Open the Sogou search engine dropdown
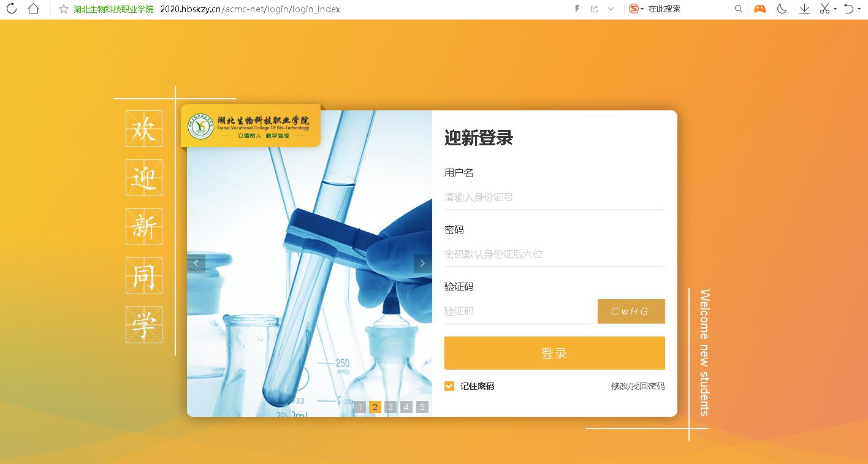Screen dimensions: 868x464 point(642,9)
